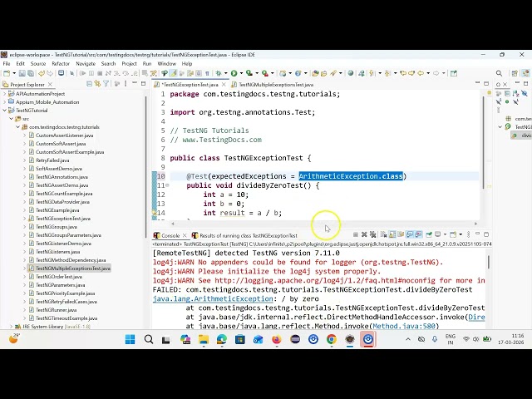The height and width of the screenshot is (399, 532).
Task: Toggle Show Console on Standard Out change
Action: [410, 234]
